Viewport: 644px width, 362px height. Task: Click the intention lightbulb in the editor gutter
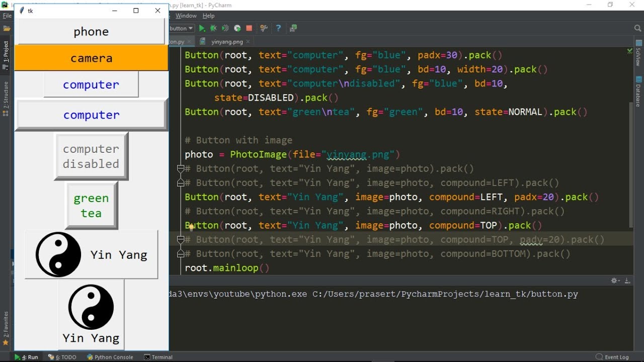pyautogui.click(x=191, y=227)
